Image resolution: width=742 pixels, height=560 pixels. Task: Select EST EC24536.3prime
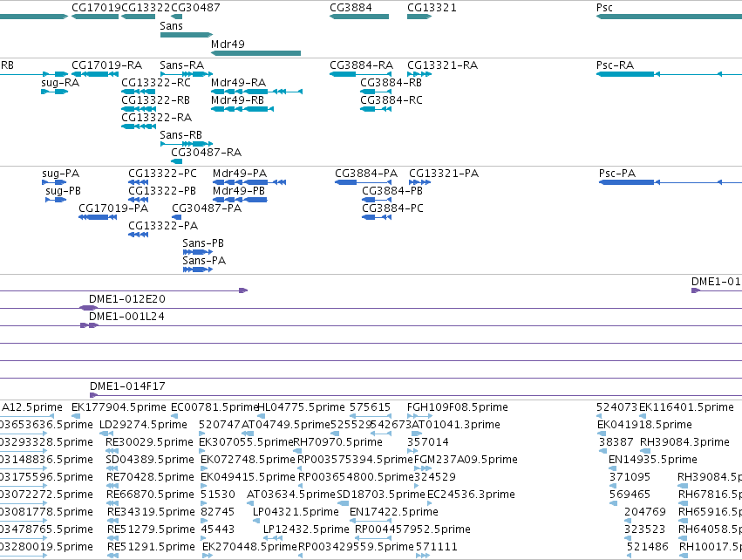click(472, 495)
